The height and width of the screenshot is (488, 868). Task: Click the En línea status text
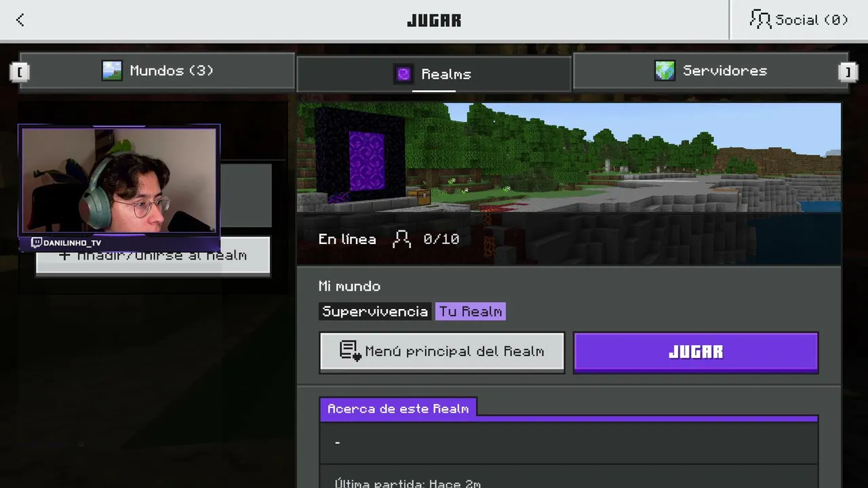[347, 239]
